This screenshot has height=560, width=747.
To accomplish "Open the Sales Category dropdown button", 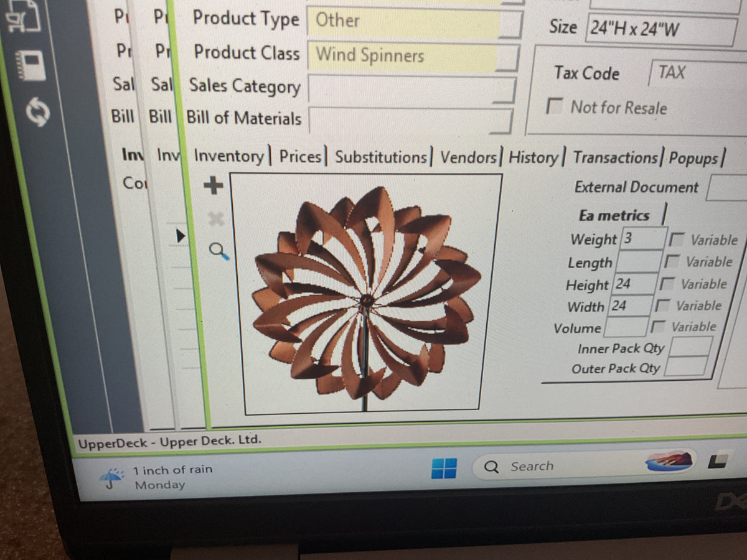I will [x=504, y=90].
